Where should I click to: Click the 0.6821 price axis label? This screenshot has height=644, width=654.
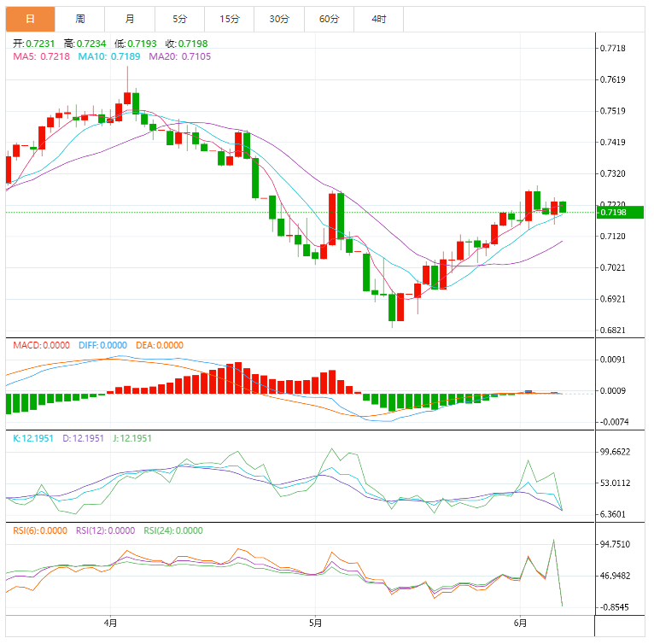[612, 331]
